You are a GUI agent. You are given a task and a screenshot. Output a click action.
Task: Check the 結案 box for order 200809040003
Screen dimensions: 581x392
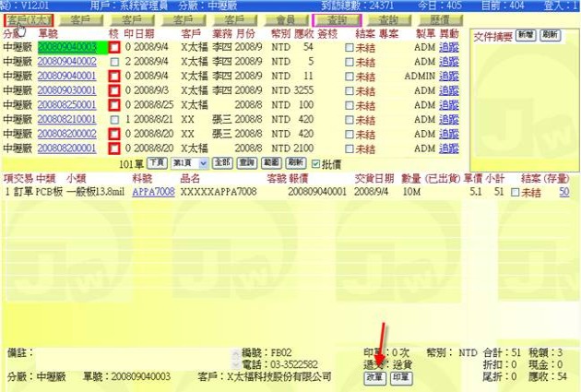[349, 47]
